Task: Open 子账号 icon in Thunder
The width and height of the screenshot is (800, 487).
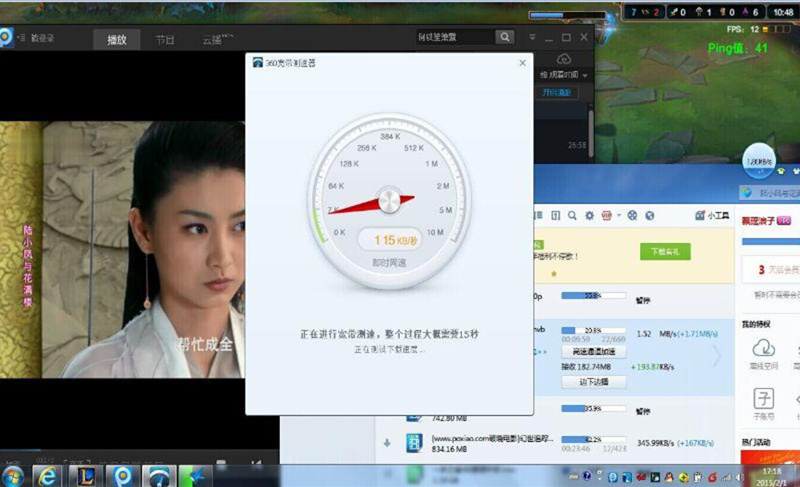Action: [x=763, y=398]
